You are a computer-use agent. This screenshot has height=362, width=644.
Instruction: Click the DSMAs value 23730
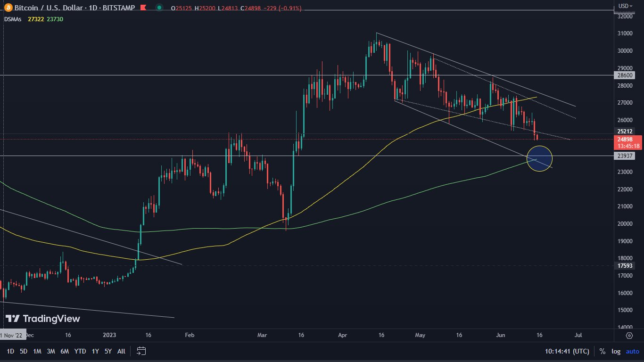click(55, 19)
